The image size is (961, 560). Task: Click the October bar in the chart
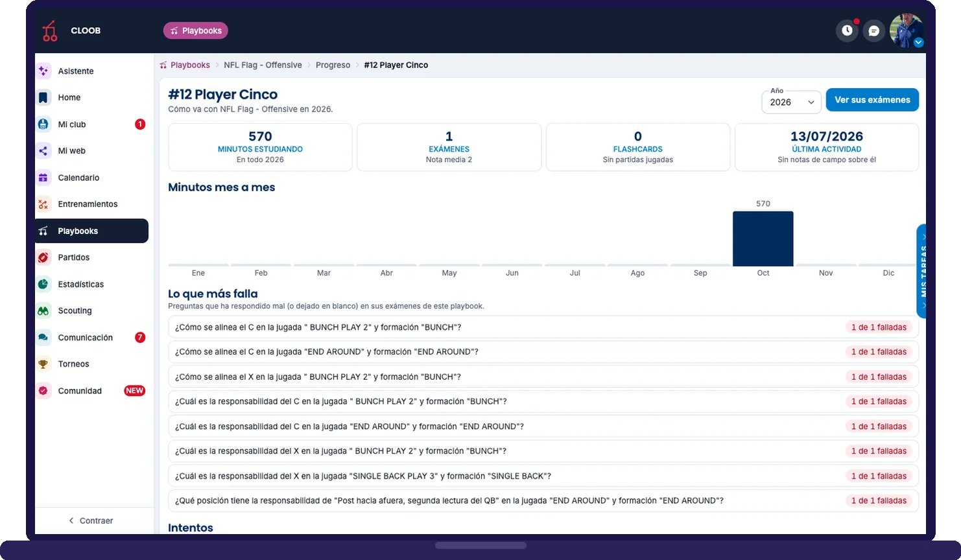tap(763, 239)
